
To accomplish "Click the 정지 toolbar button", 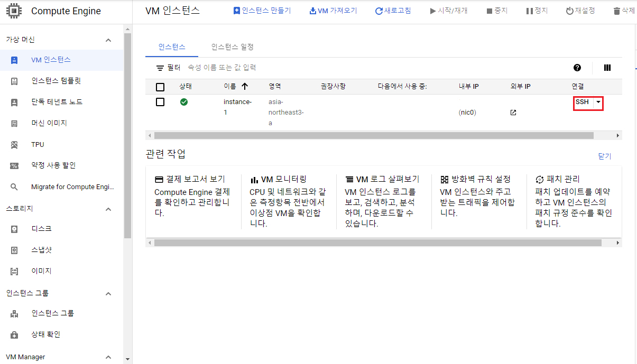I will coord(537,11).
